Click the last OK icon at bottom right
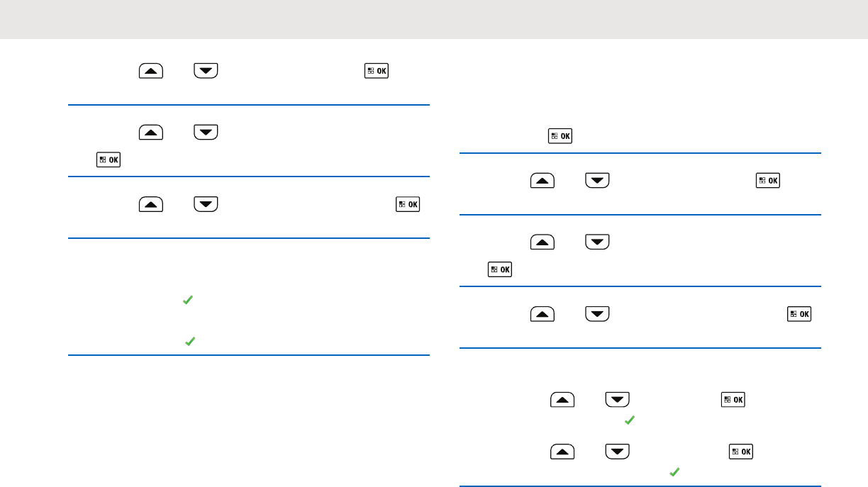 (x=742, y=451)
